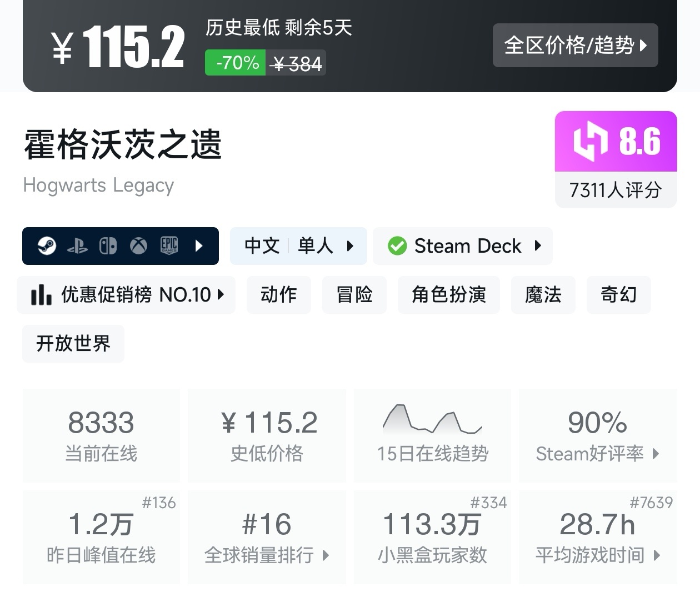Screen dimensions: 700x592
Task: Select the 冒险 tag
Action: 354,294
